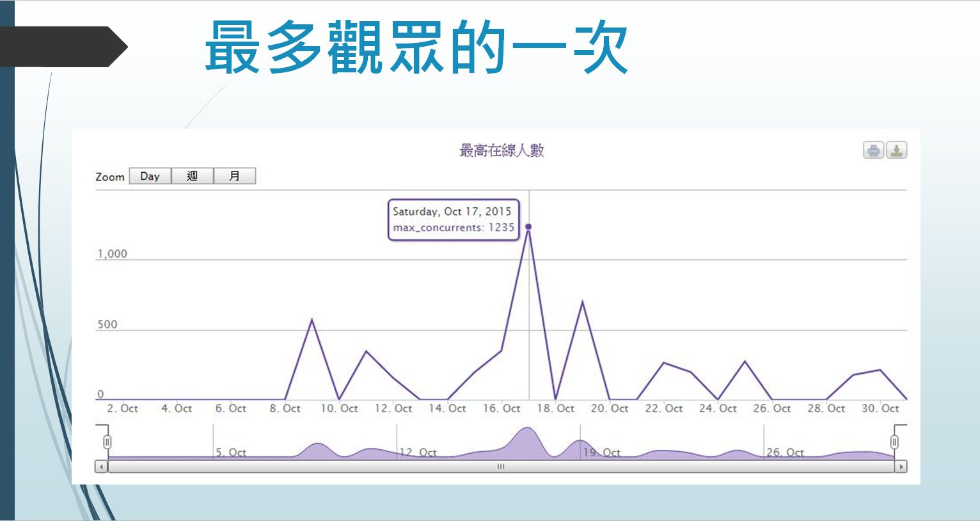Click the 20. Oct x-axis label
The width and height of the screenshot is (980, 521).
(610, 408)
